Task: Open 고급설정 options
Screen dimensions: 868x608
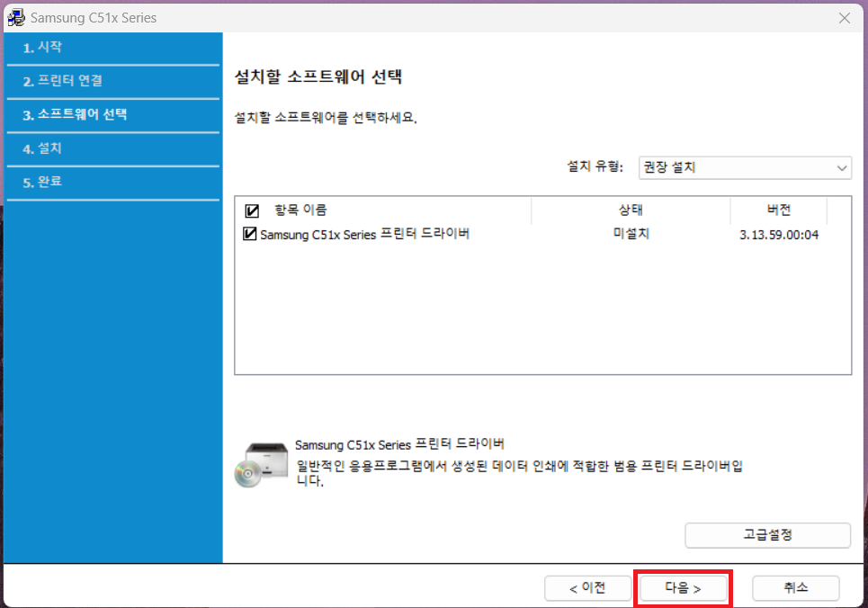Action: point(767,535)
